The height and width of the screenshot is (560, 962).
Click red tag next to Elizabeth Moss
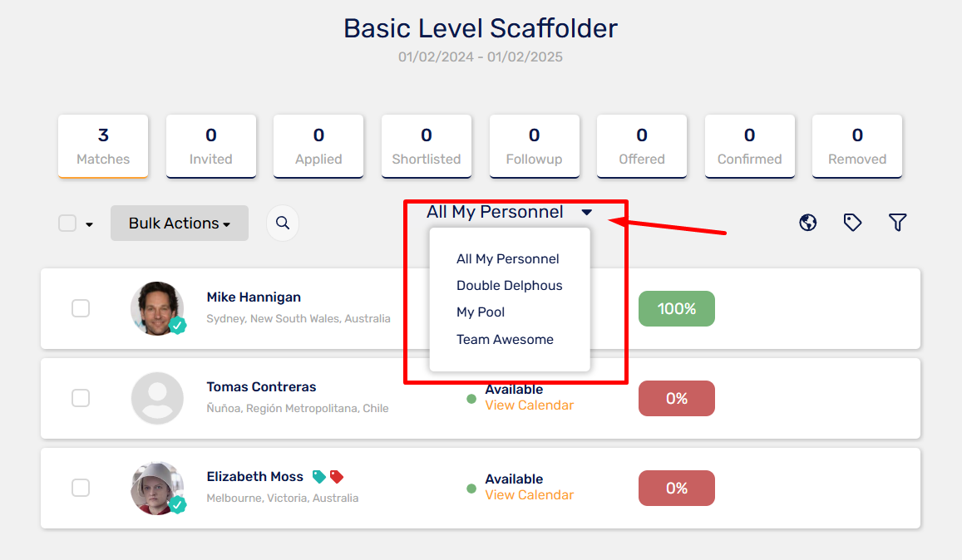pyautogui.click(x=336, y=477)
